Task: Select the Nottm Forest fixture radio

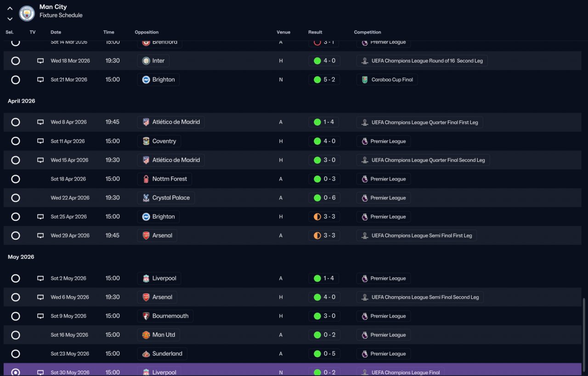Action: point(16,179)
